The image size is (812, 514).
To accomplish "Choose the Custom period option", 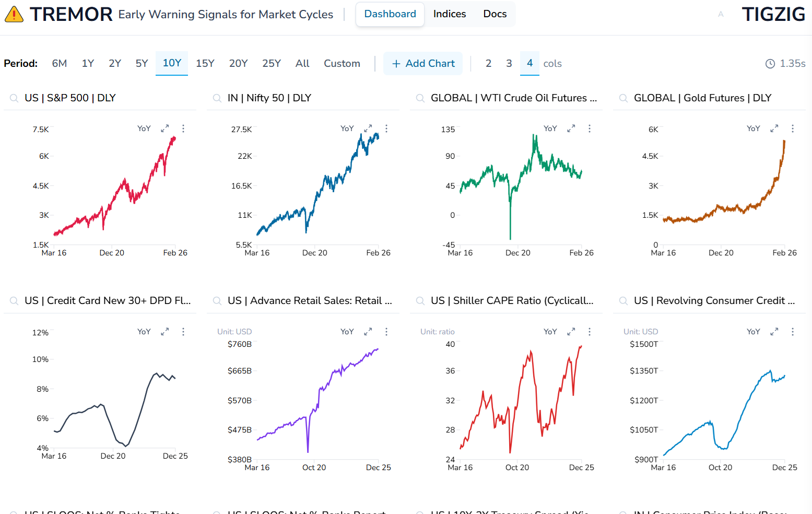I will click(342, 64).
